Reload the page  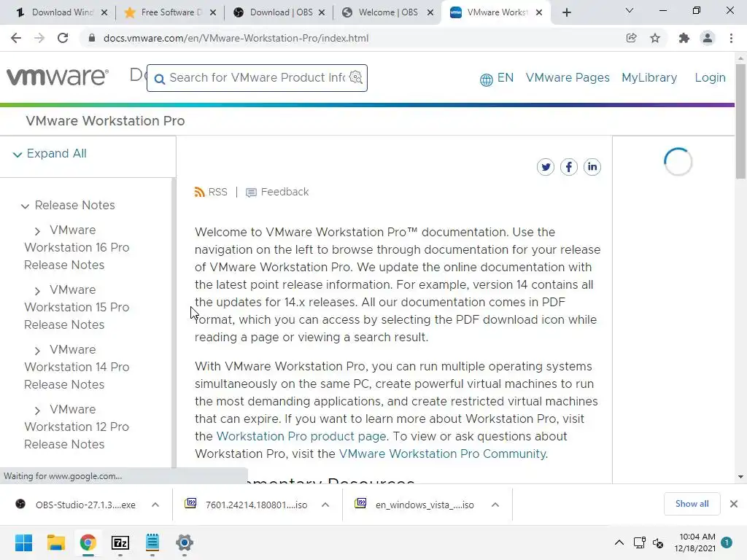(63, 38)
